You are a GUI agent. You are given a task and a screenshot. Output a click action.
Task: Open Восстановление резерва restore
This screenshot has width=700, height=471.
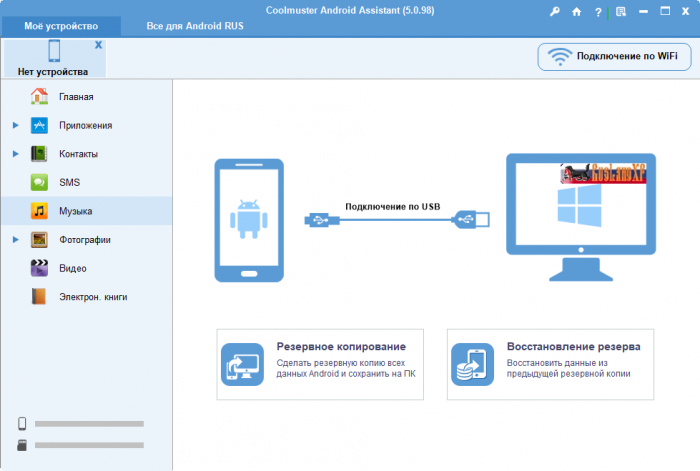[x=550, y=364]
